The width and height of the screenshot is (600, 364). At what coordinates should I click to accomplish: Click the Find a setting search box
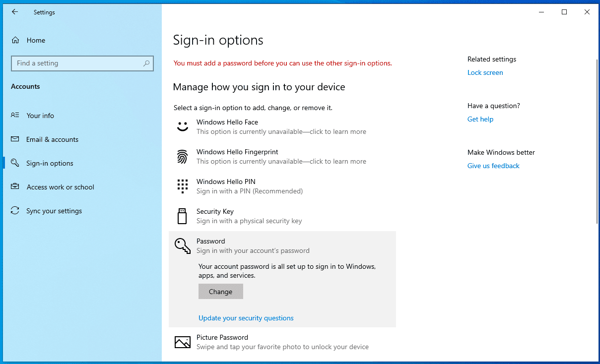click(82, 63)
